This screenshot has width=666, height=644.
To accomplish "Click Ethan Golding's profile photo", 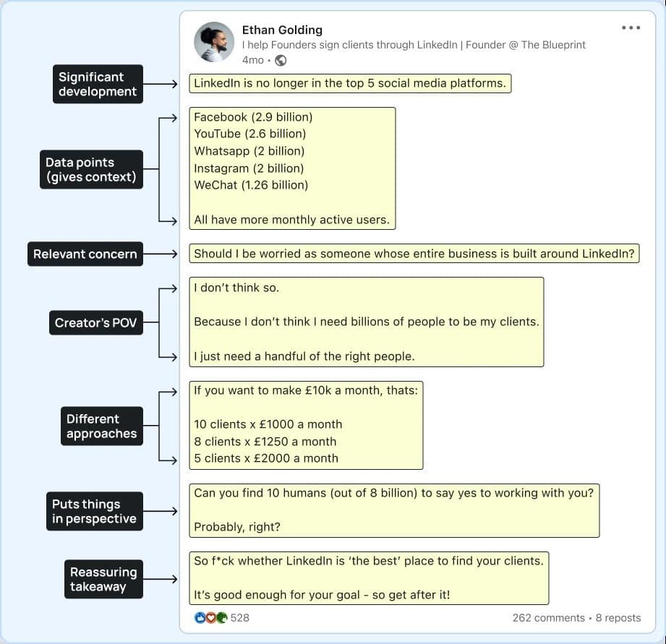I will (x=214, y=42).
